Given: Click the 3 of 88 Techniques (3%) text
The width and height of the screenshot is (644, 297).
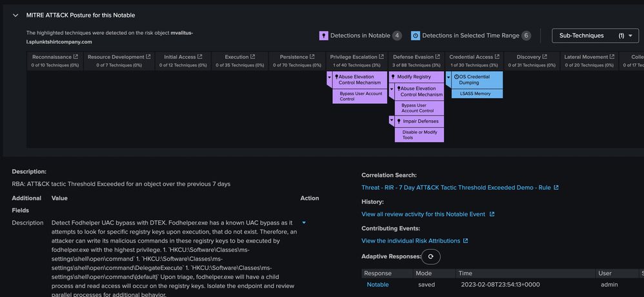Looking at the screenshot, I should click(417, 65).
